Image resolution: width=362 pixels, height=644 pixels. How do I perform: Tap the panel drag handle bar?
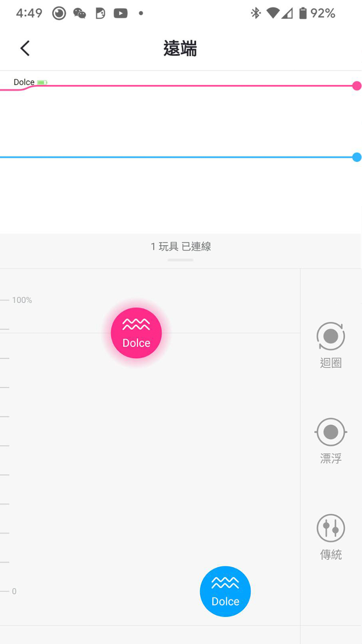pos(181,260)
